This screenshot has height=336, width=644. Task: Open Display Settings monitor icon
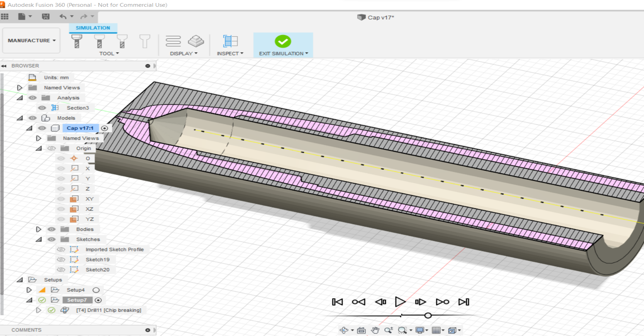coord(420,330)
